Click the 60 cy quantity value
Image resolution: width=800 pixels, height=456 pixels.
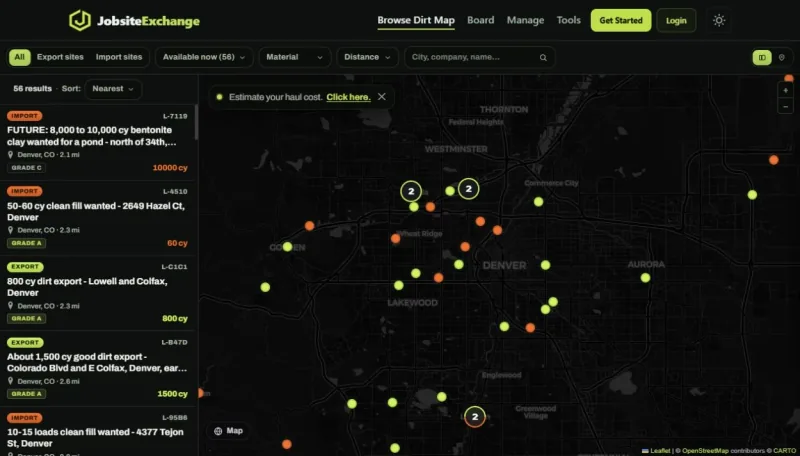point(177,243)
